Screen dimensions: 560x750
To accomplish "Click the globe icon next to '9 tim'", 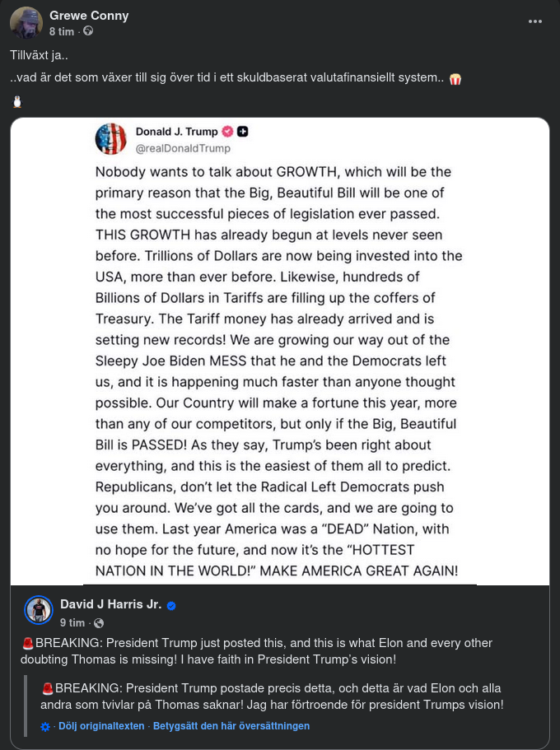I will pos(99,623).
